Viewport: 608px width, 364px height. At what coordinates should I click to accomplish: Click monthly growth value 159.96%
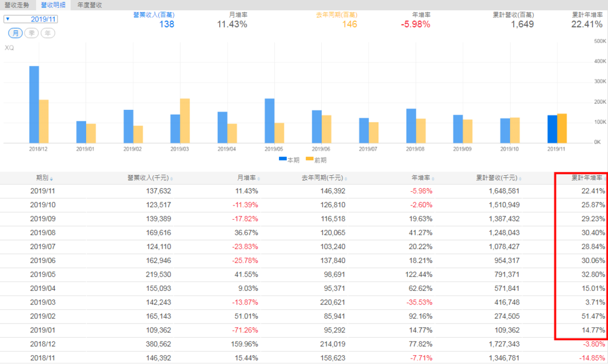[243, 344]
